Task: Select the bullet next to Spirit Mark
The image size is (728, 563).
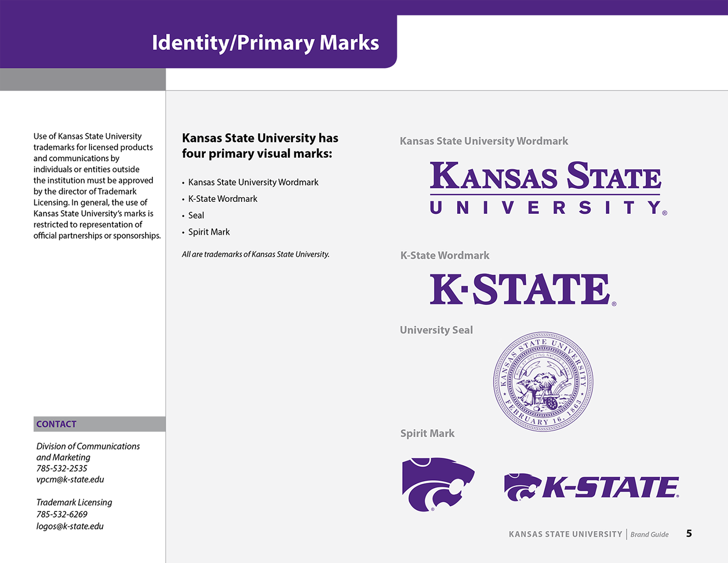Action: (x=183, y=232)
